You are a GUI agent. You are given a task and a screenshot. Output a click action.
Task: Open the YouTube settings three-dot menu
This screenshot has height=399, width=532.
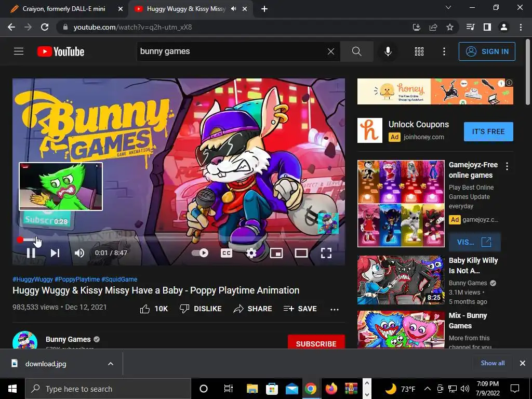pyautogui.click(x=444, y=51)
